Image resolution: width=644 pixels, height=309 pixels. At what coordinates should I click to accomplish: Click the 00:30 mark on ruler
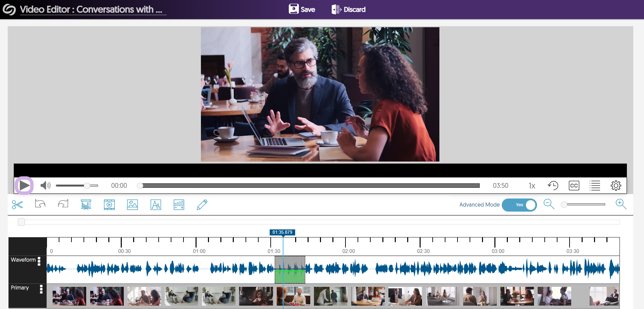[124, 251]
